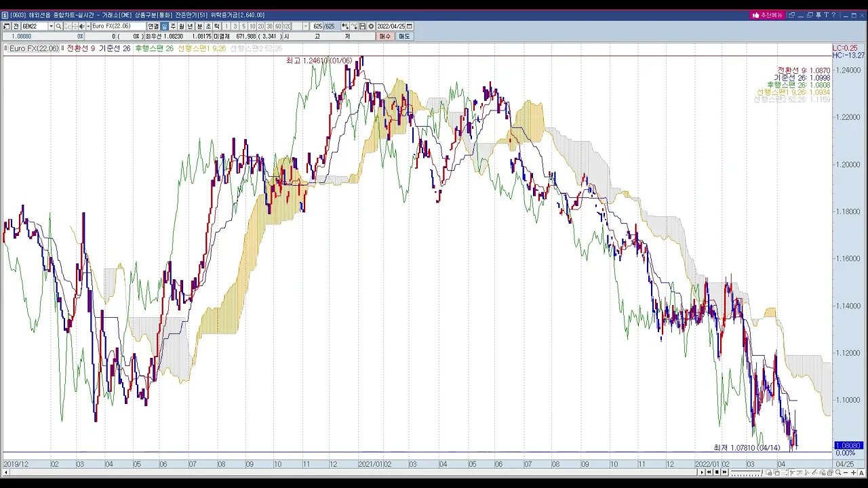This screenshot has height=488, width=868.
Task: Click the save chart floppy icon
Action: pos(363,26)
